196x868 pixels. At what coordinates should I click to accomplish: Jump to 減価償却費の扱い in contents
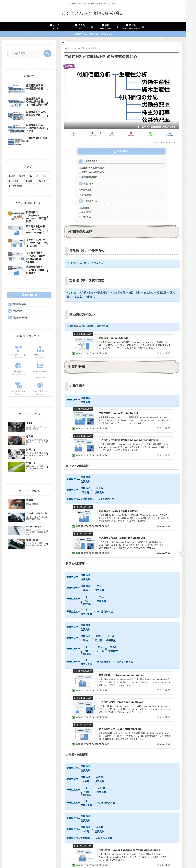[89, 177]
